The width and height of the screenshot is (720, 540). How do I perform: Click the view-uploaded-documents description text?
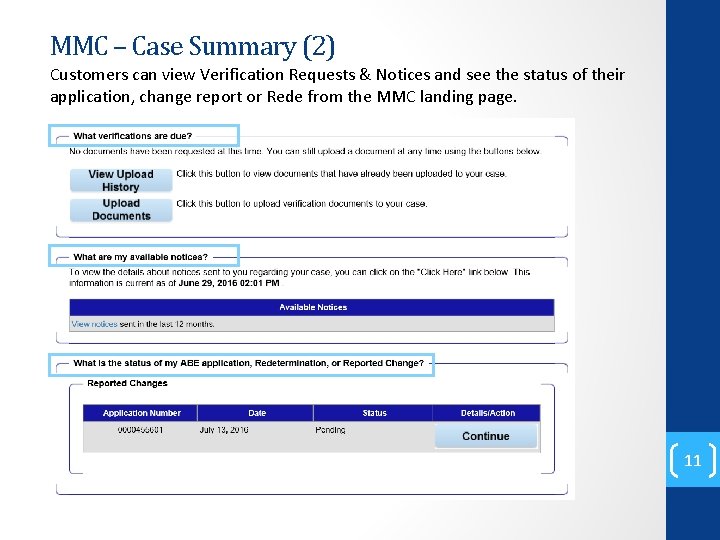tap(341, 174)
